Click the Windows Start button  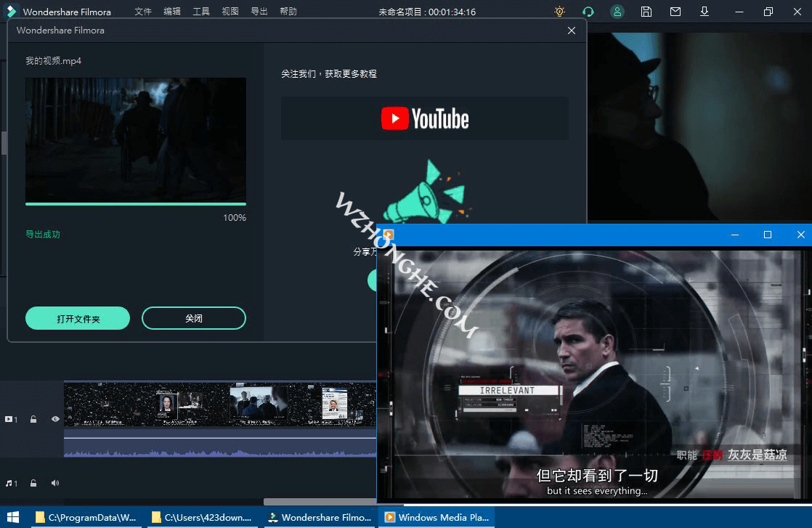[x=13, y=518]
